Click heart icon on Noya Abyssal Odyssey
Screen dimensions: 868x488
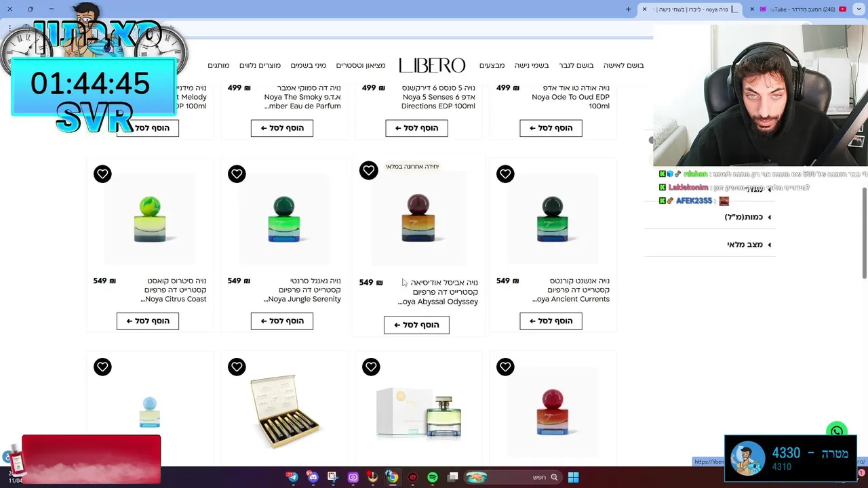coord(368,170)
